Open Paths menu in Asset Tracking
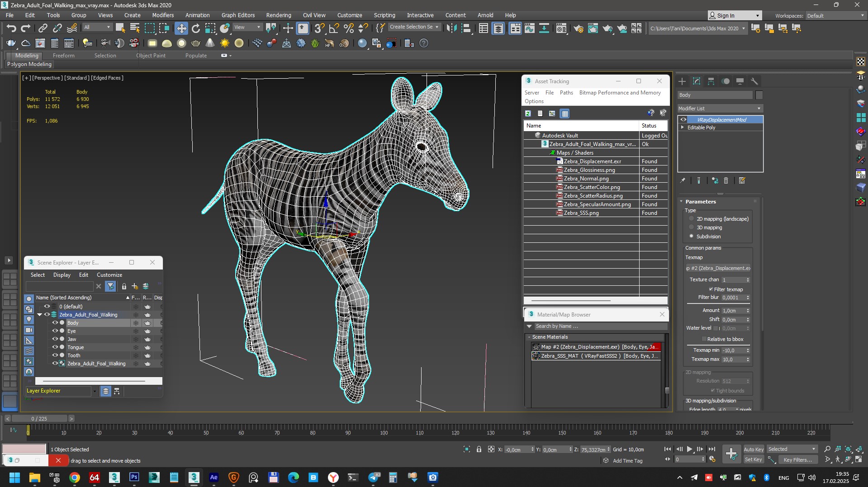 pyautogui.click(x=566, y=93)
